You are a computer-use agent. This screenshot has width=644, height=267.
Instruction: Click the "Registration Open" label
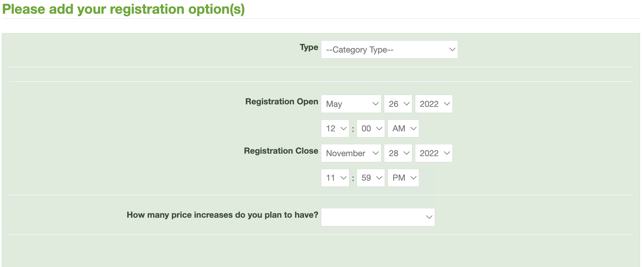282,102
